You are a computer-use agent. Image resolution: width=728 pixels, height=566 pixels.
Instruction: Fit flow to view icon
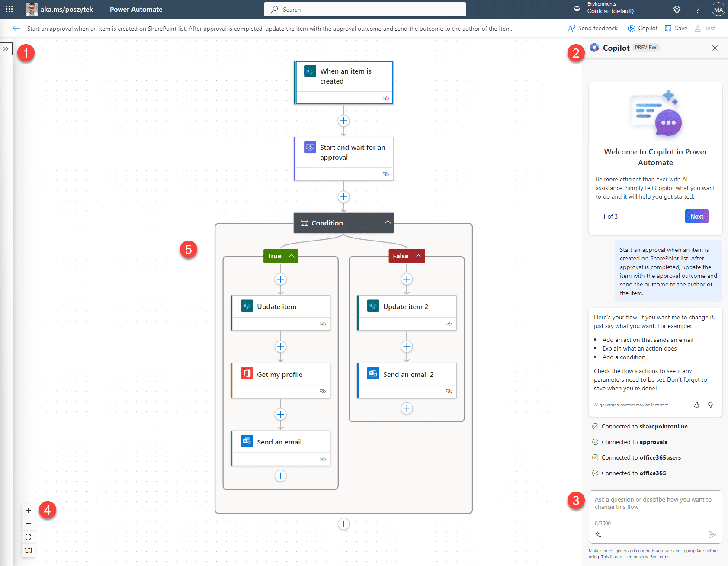28,537
